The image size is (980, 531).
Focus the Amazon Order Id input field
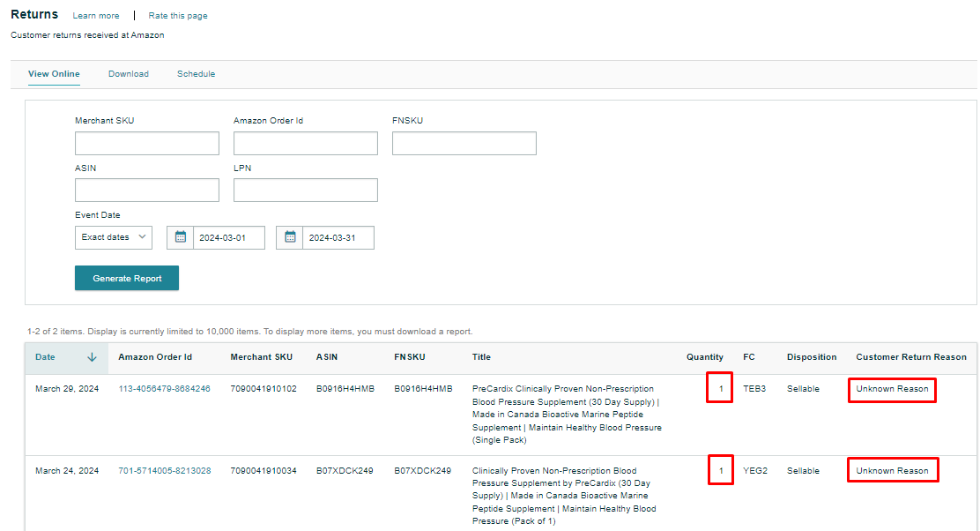coord(306,143)
